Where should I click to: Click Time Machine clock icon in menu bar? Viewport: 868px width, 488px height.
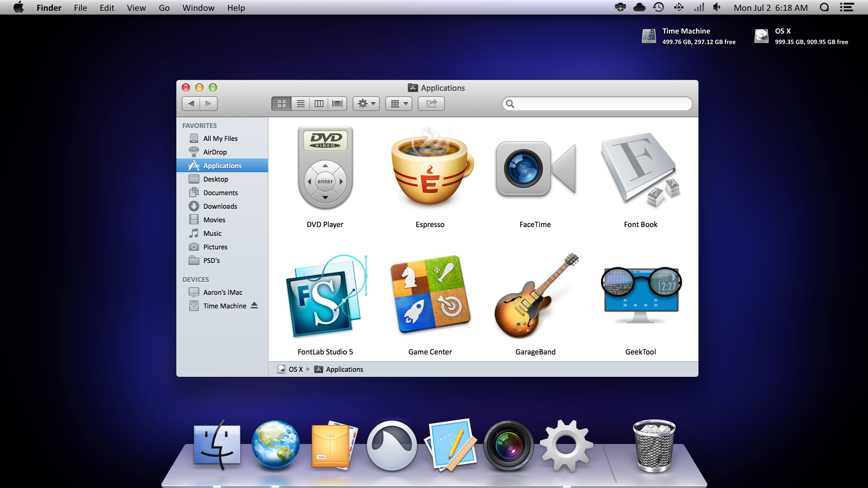click(658, 7)
